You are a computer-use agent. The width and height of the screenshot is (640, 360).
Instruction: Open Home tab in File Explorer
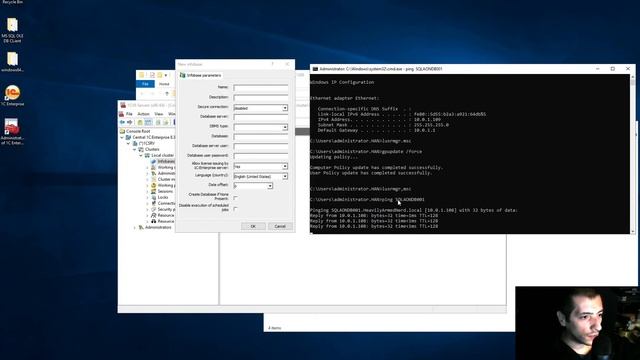click(164, 84)
